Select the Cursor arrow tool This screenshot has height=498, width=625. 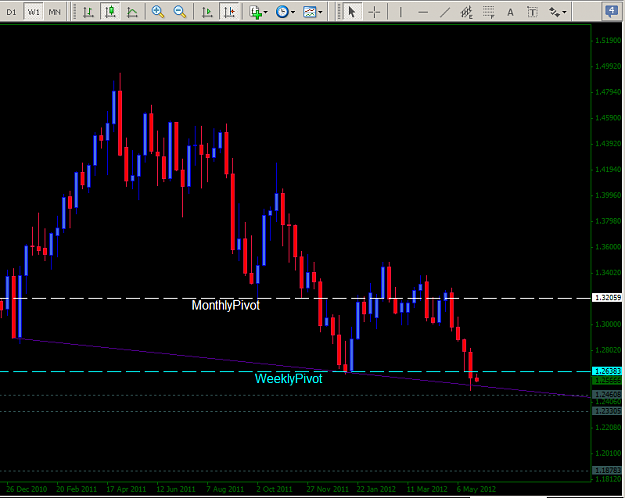point(352,12)
